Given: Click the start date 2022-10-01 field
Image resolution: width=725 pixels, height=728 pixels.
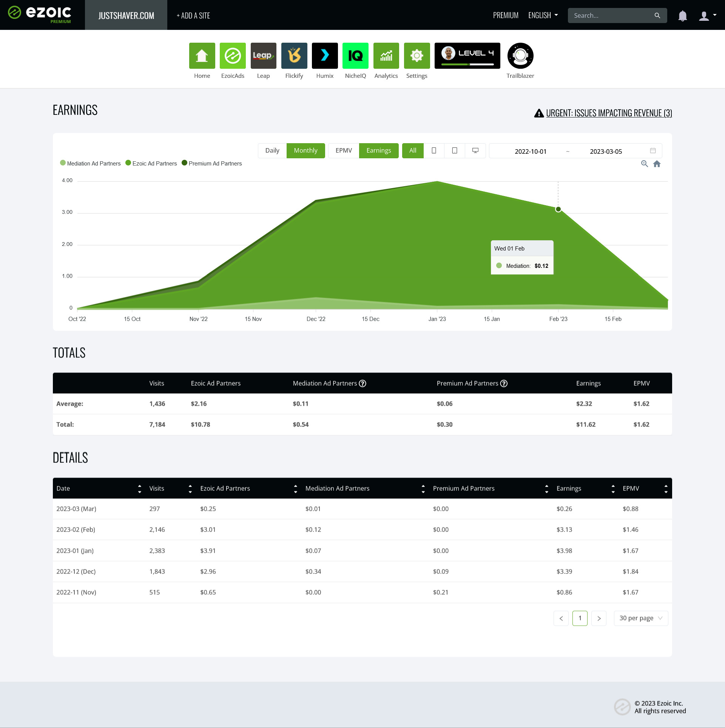Looking at the screenshot, I should (x=531, y=151).
